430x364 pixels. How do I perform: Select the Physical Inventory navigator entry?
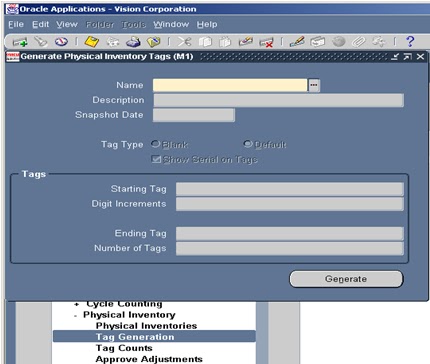[129, 315]
